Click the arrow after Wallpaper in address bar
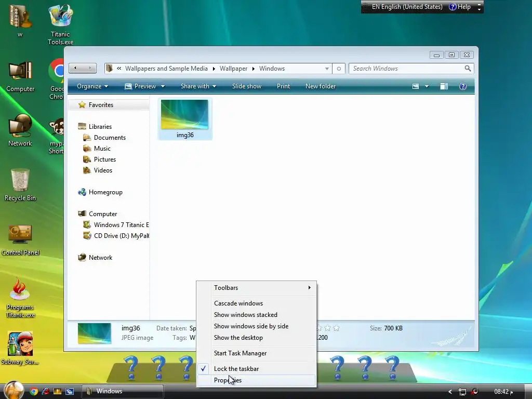 pyautogui.click(x=253, y=69)
